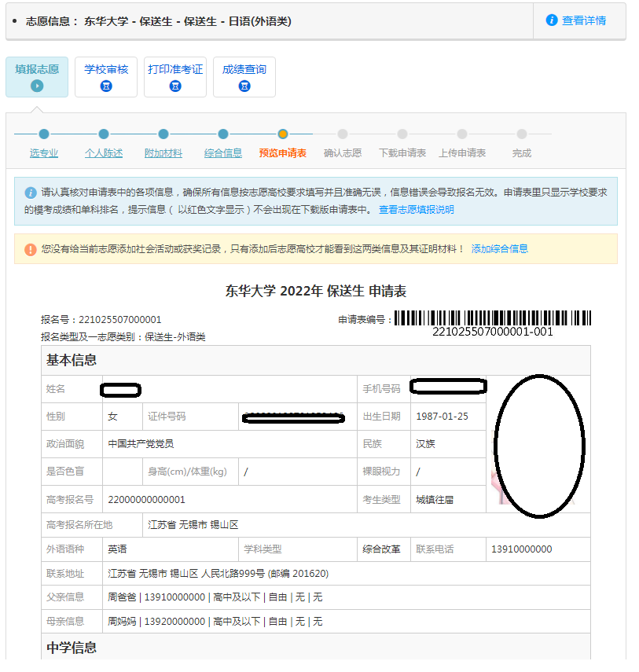Click the hourglass icon under 成绩查询
Image resolution: width=639 pixels, height=672 pixels.
pyautogui.click(x=244, y=86)
